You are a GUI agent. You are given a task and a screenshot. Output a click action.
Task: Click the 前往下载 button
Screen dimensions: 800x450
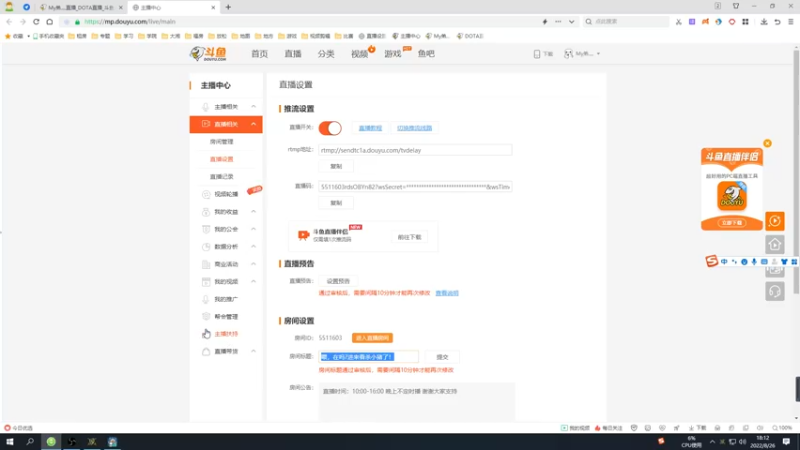pyautogui.click(x=409, y=237)
